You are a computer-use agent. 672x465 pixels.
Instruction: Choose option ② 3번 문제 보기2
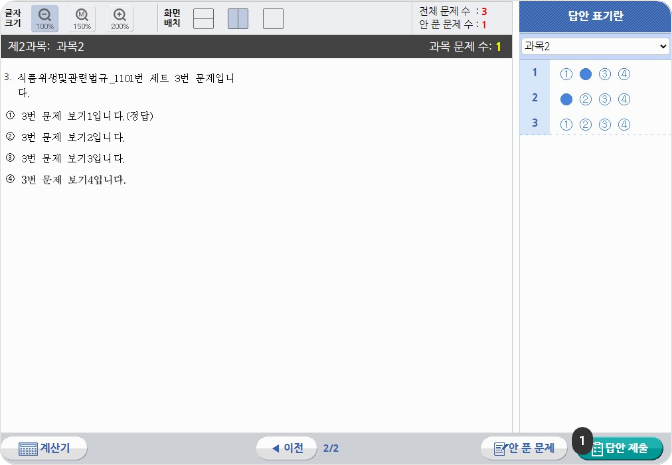click(10, 136)
